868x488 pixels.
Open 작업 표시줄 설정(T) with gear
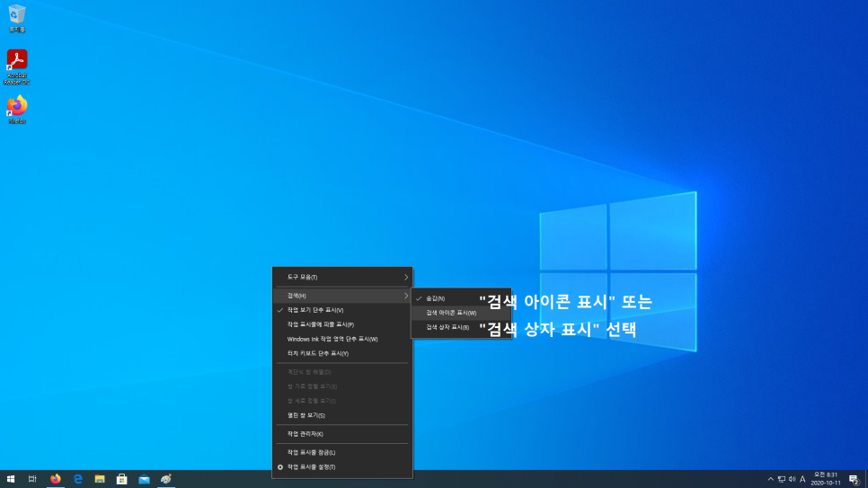[342, 467]
